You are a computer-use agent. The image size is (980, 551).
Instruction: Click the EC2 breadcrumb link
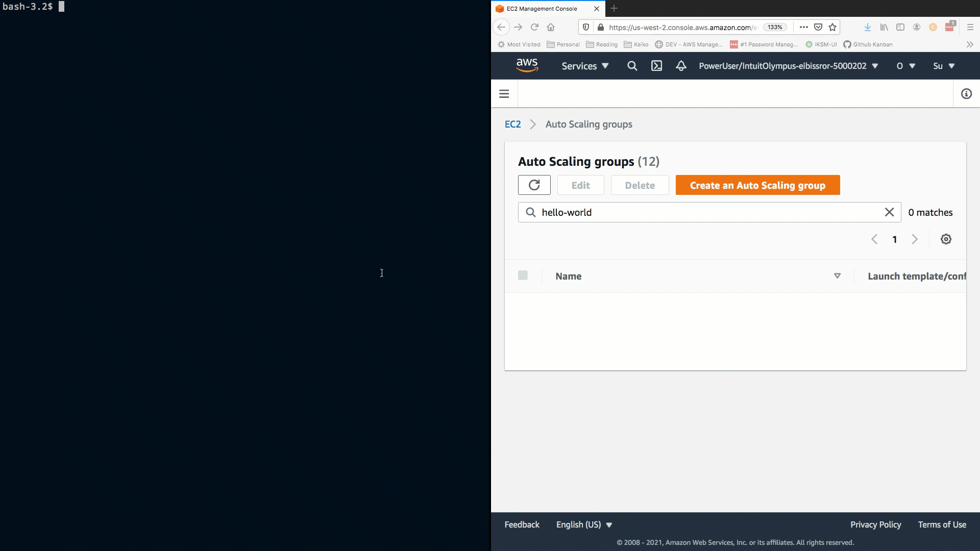tap(512, 124)
